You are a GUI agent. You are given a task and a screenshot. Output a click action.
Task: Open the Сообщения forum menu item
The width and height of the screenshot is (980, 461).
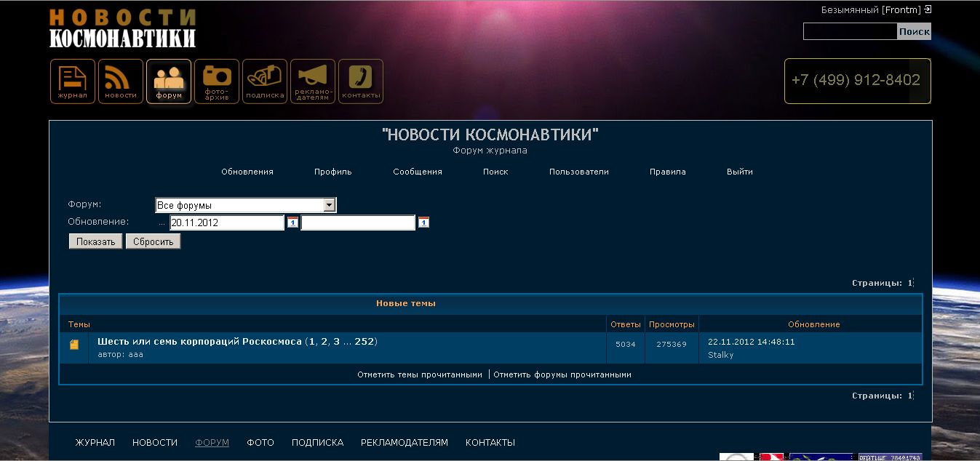click(x=418, y=172)
